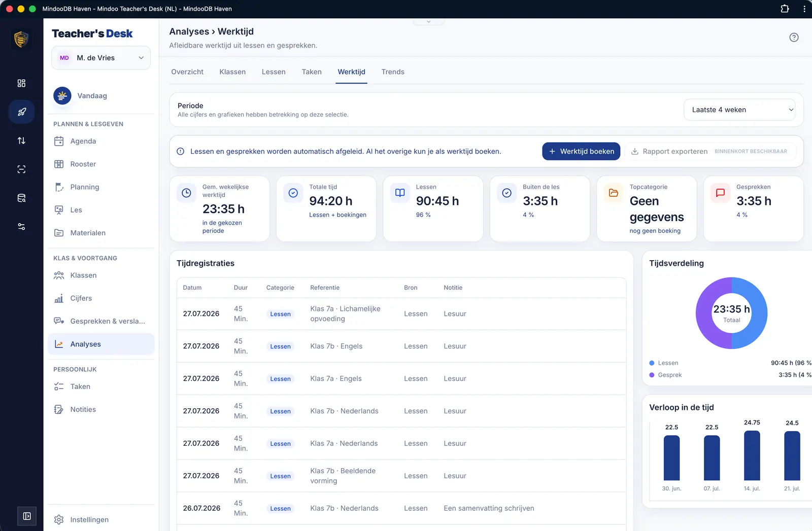Screen dimensions: 812x531
Task: Open the sync arrows icon in rail
Action: click(21, 140)
